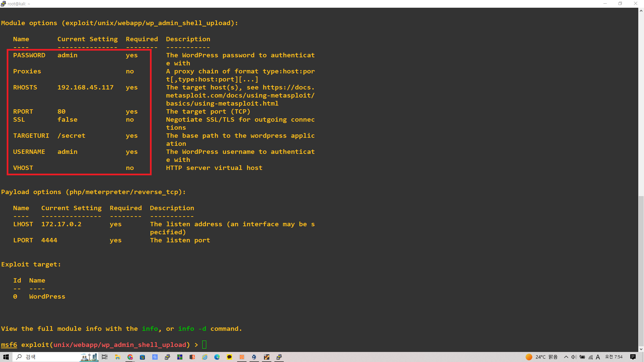Open the volume control in the tray

[574, 357]
